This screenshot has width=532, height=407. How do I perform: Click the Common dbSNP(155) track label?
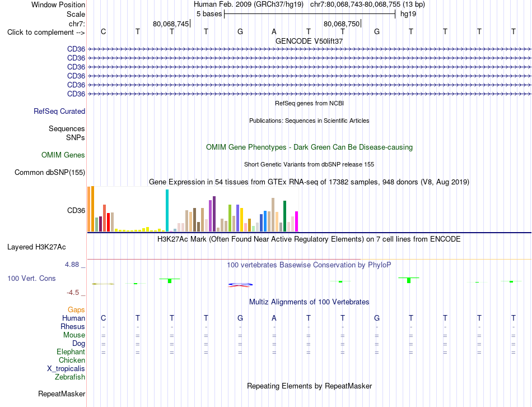pyautogui.click(x=50, y=172)
